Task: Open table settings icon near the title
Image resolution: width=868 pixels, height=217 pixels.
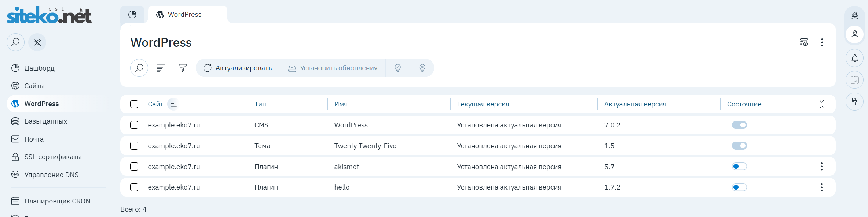Action: tap(804, 42)
